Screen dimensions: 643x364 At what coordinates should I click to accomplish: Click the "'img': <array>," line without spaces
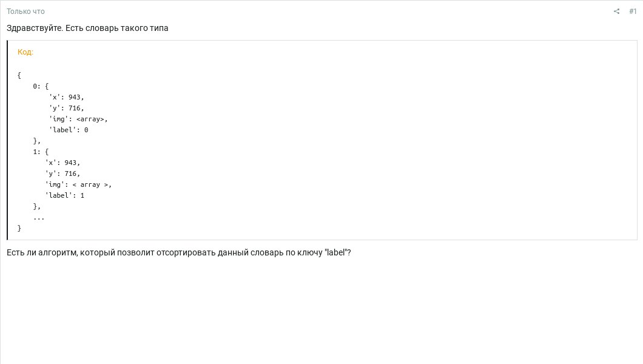point(78,120)
